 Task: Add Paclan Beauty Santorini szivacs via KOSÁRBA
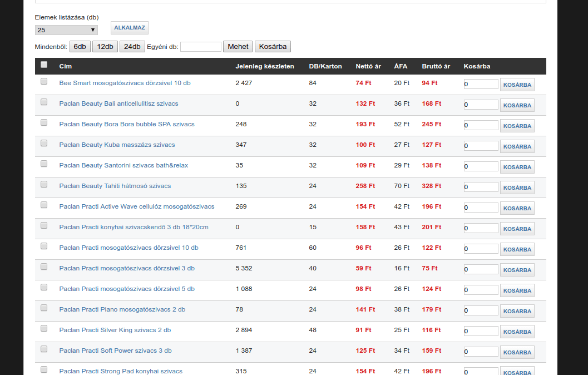[x=517, y=167]
